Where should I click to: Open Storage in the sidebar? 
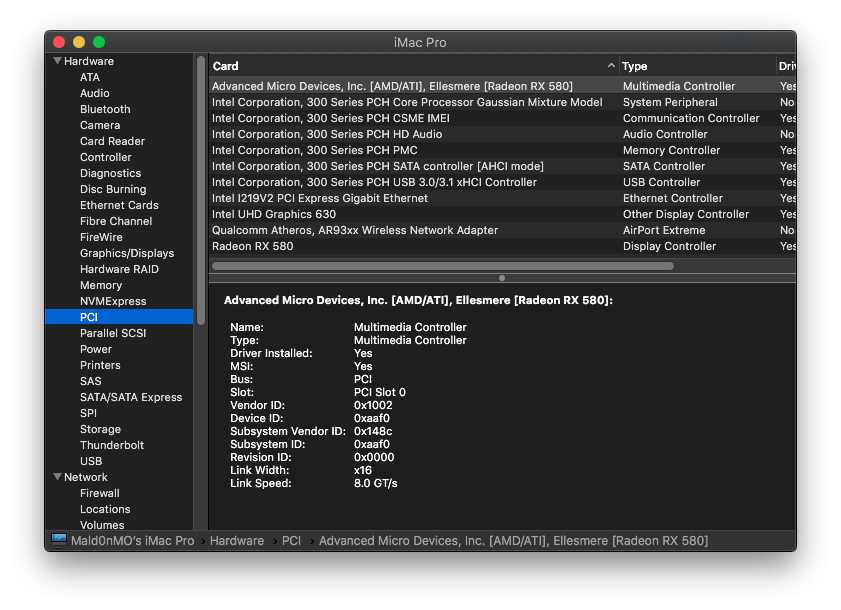(x=100, y=429)
